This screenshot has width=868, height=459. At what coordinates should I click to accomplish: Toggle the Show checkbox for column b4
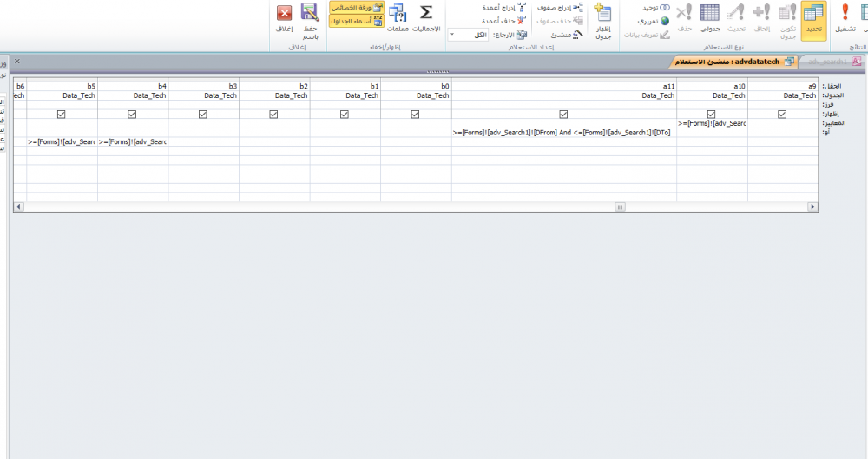pos(132,114)
